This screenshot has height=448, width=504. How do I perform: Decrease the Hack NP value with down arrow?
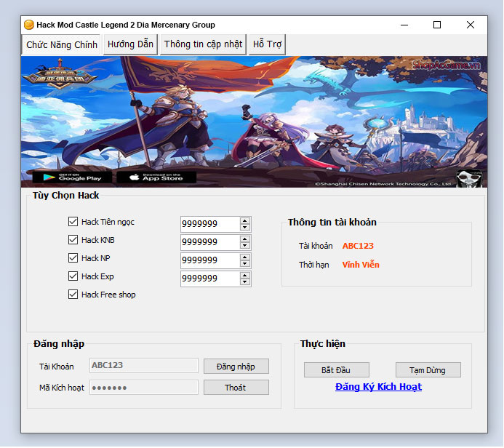[244, 263]
